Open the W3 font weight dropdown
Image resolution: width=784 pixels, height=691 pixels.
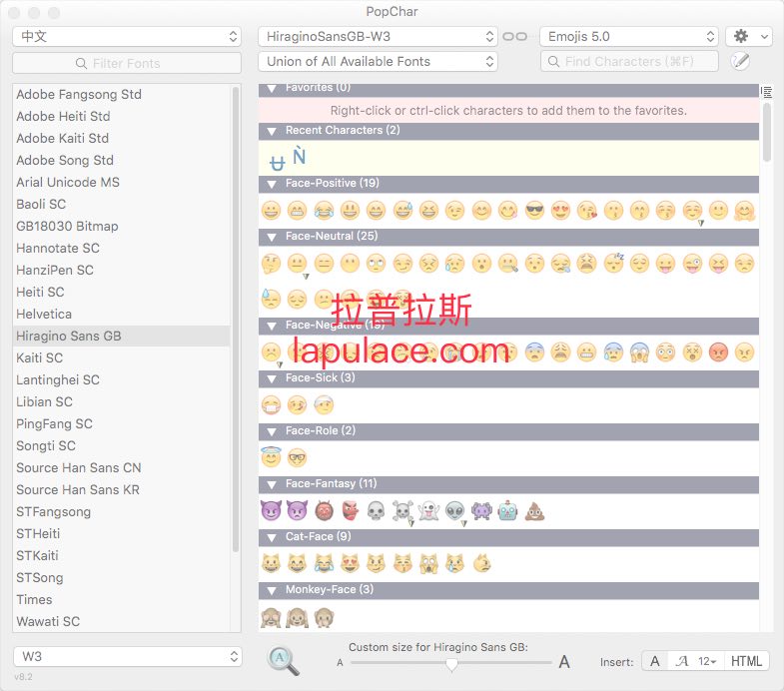[x=127, y=656]
